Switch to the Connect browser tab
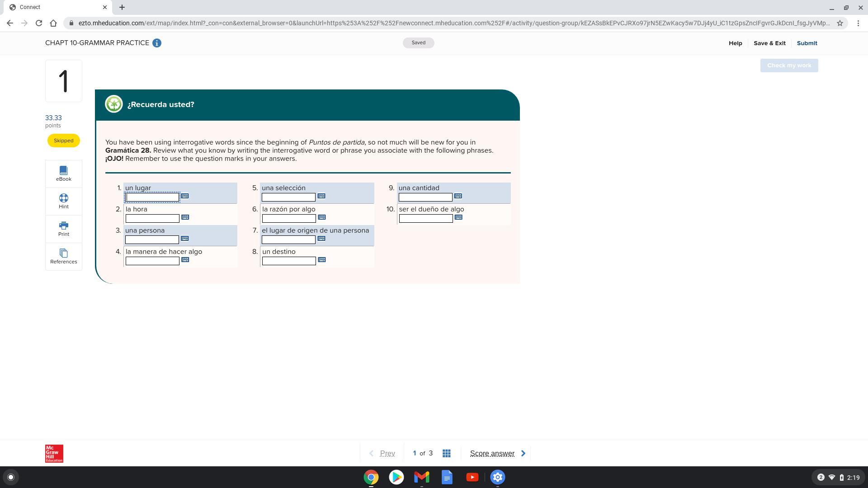The height and width of the screenshot is (488, 868). 54,7
